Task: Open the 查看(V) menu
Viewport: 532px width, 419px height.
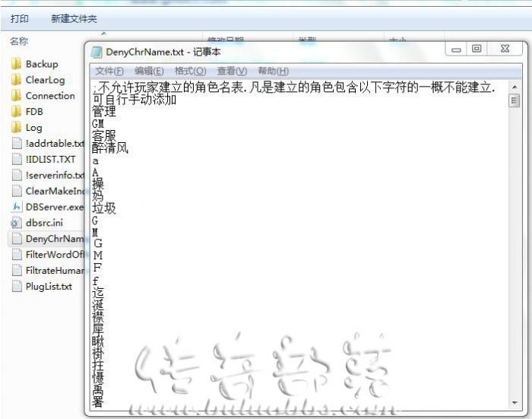Action: [x=232, y=71]
